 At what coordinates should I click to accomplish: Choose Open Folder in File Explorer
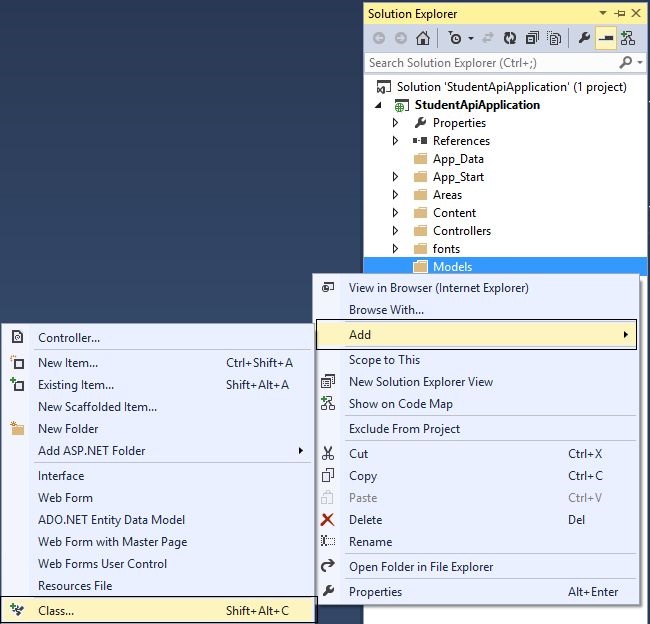(476, 567)
